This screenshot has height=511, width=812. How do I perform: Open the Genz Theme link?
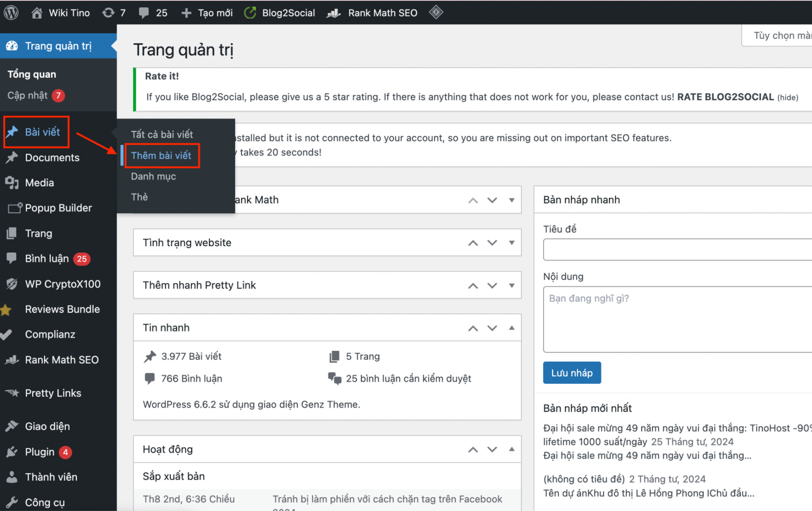coord(329,404)
